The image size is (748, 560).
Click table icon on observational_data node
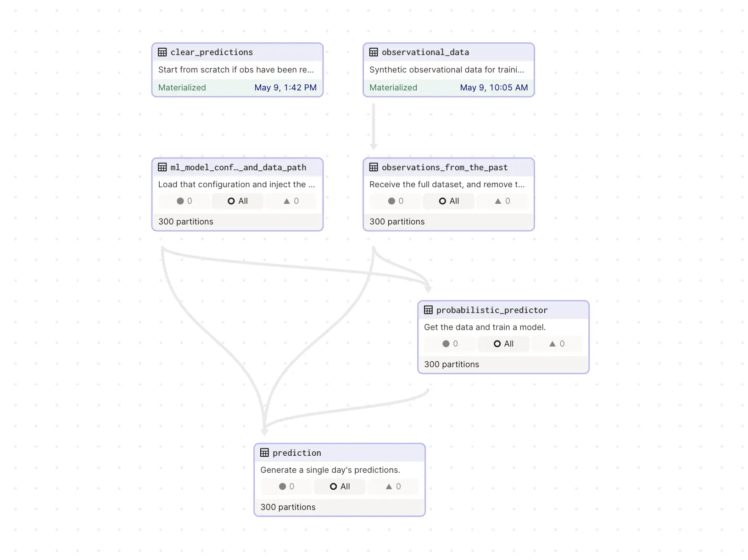point(374,52)
